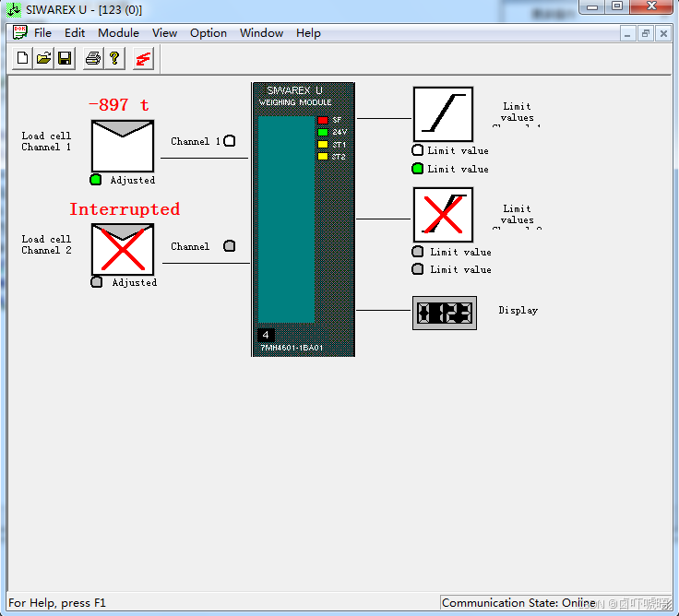The image size is (679, 616).
Task: Maximize the SIWAREX U main window
Action: 617,6
